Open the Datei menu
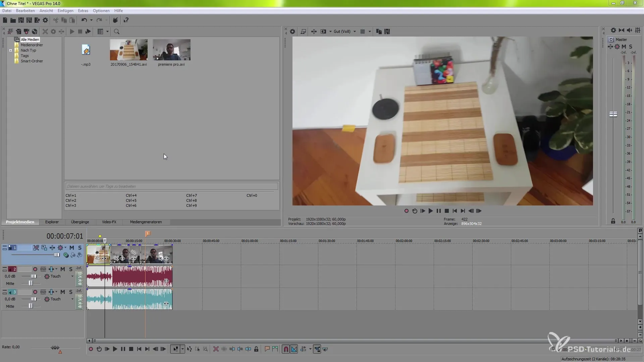 point(7,11)
